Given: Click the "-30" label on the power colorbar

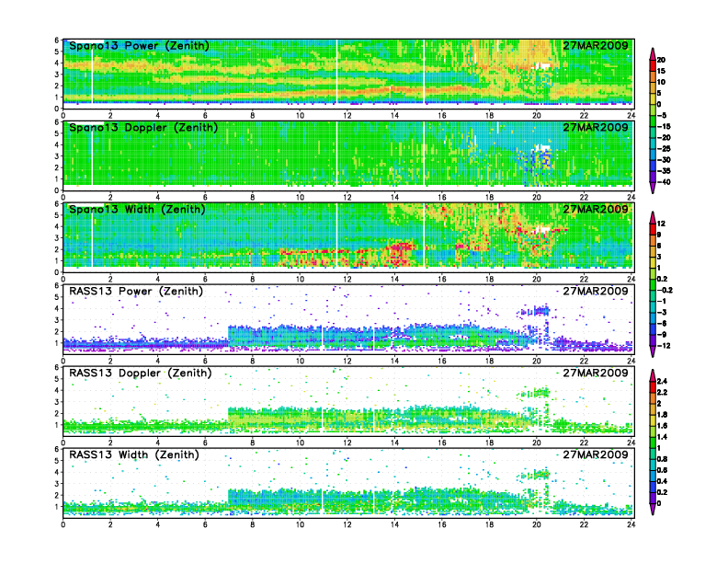Looking at the screenshot, I should [x=664, y=160].
